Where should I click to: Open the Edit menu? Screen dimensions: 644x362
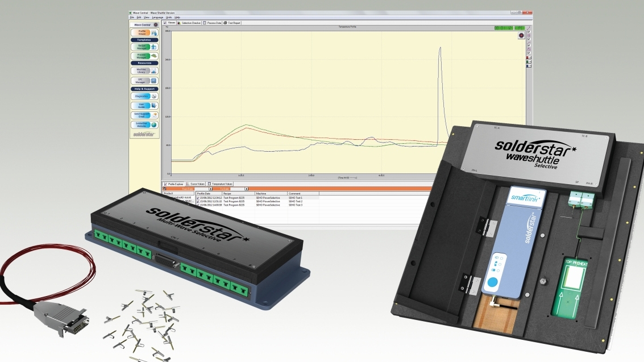tap(139, 17)
